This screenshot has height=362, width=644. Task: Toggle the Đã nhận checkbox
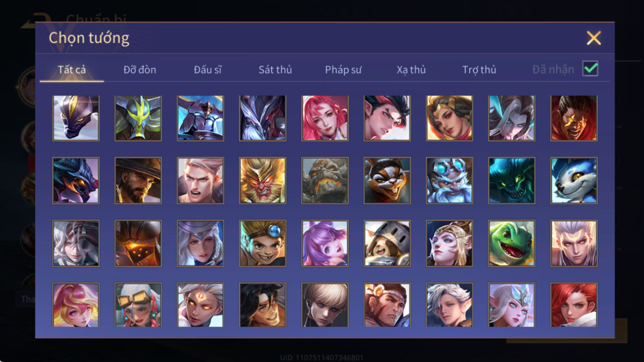pyautogui.click(x=590, y=69)
